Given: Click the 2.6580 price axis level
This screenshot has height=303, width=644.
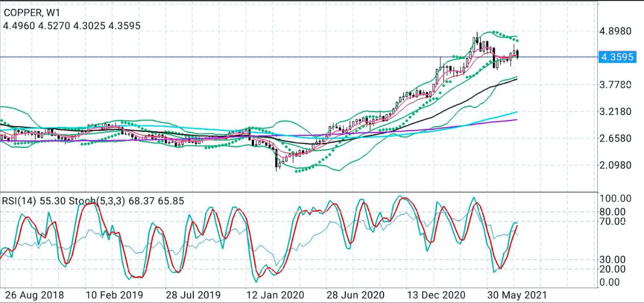Looking at the screenshot, I should pos(616,138).
